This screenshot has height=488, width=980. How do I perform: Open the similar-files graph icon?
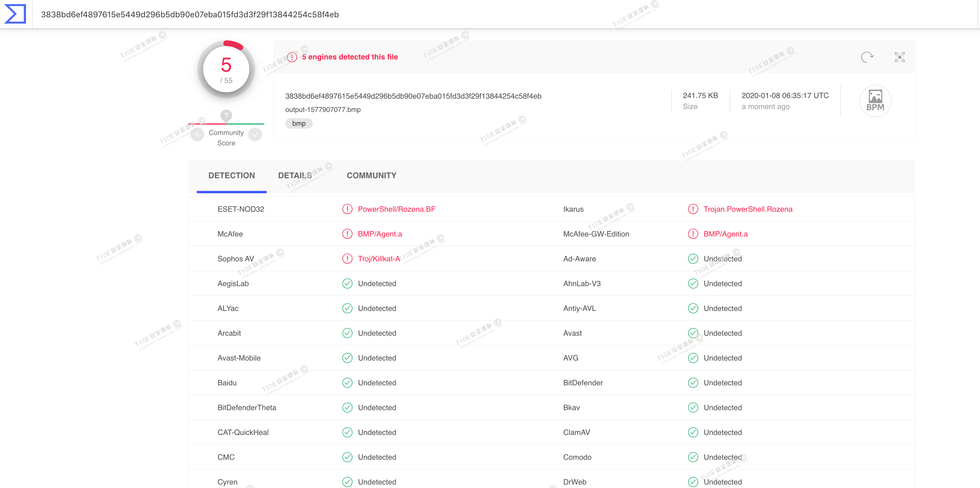click(x=899, y=57)
